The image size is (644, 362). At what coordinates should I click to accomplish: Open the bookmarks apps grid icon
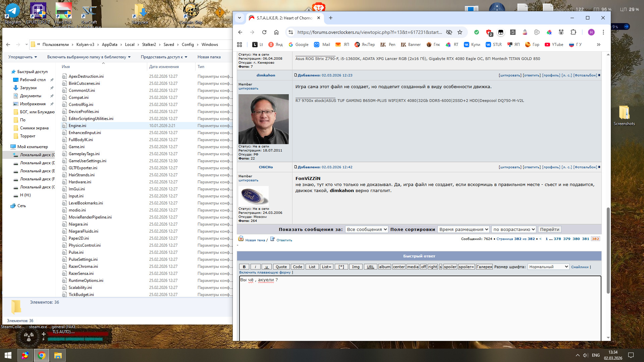tap(239, 45)
